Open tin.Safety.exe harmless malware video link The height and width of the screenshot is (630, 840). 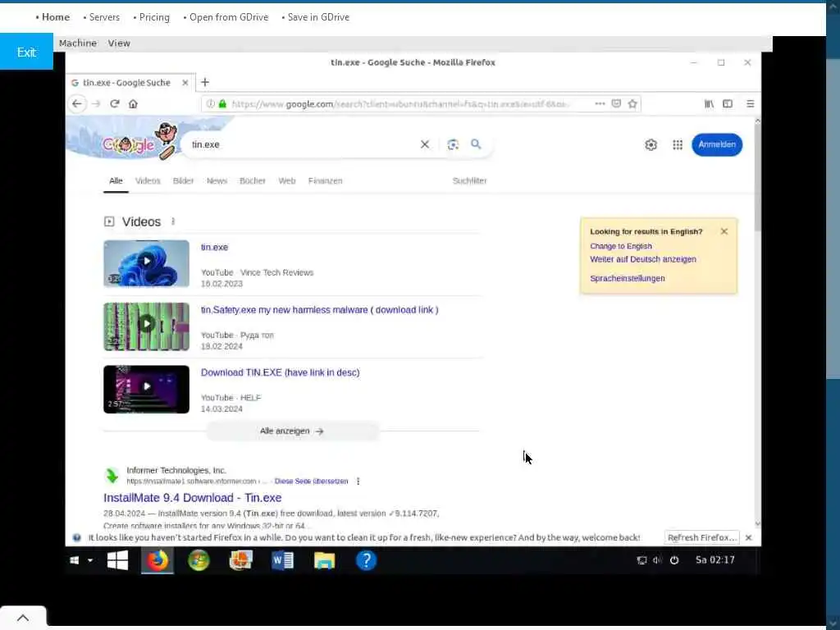coord(319,310)
